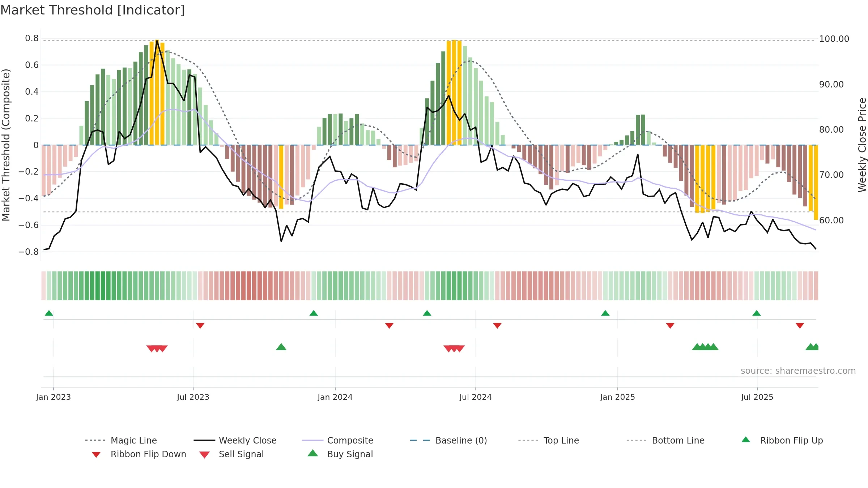Click the 100.00 price axis label
Screen dimensions: 868x488
[x=834, y=39]
